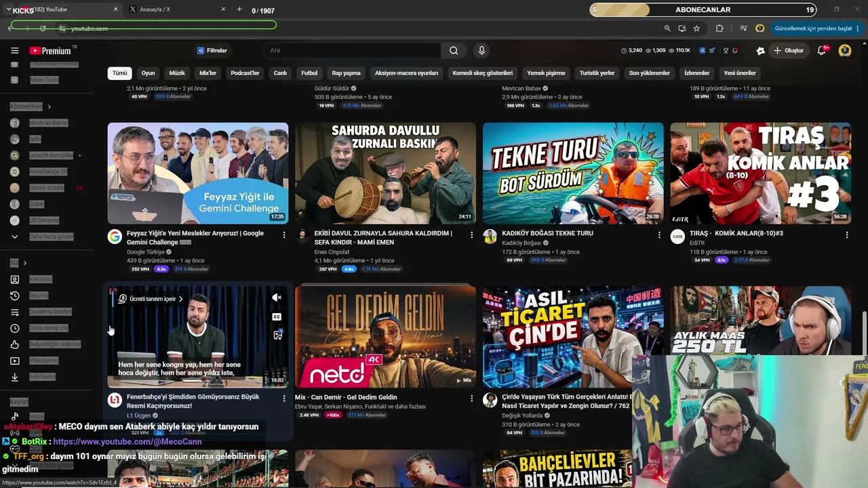Select the Son yüklenenler chip

(x=650, y=73)
